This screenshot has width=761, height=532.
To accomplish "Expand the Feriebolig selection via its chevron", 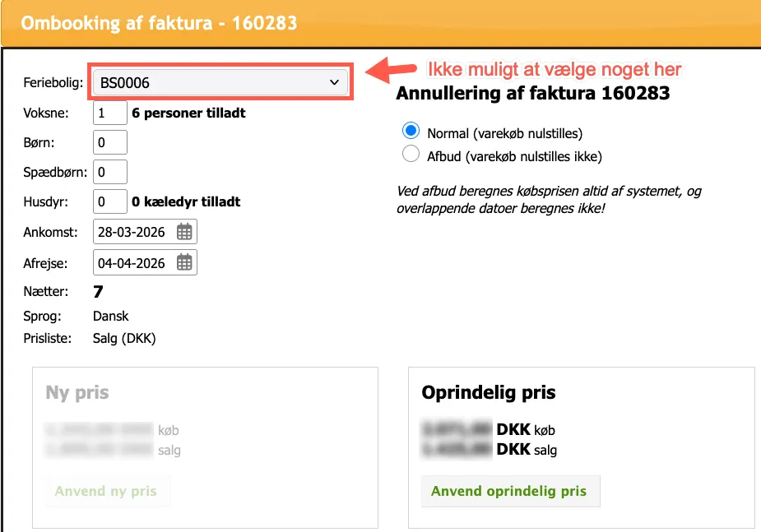I will coord(333,81).
